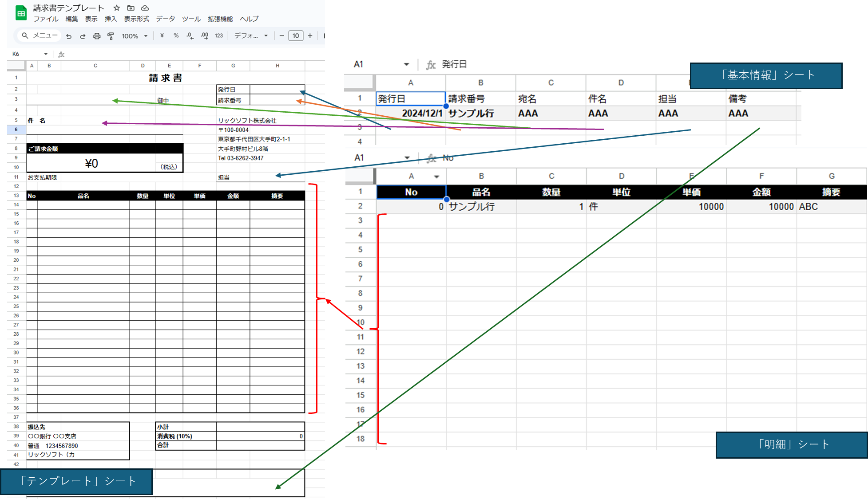Image resolution: width=868 pixels, height=499 pixels.
Task: Apply percent number format
Action: click(x=176, y=35)
